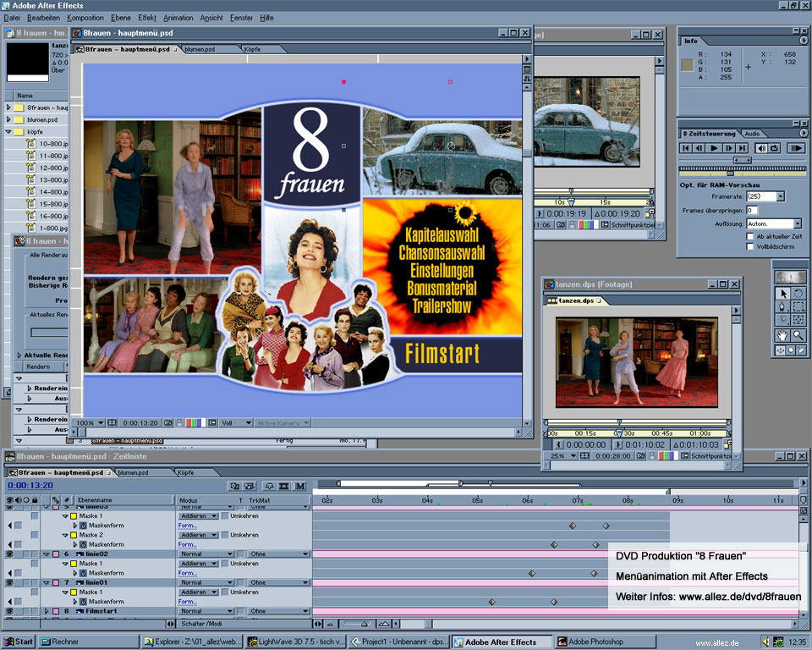Toggle the motion blur M button in timeline
812x650 pixels.
pos(300,486)
